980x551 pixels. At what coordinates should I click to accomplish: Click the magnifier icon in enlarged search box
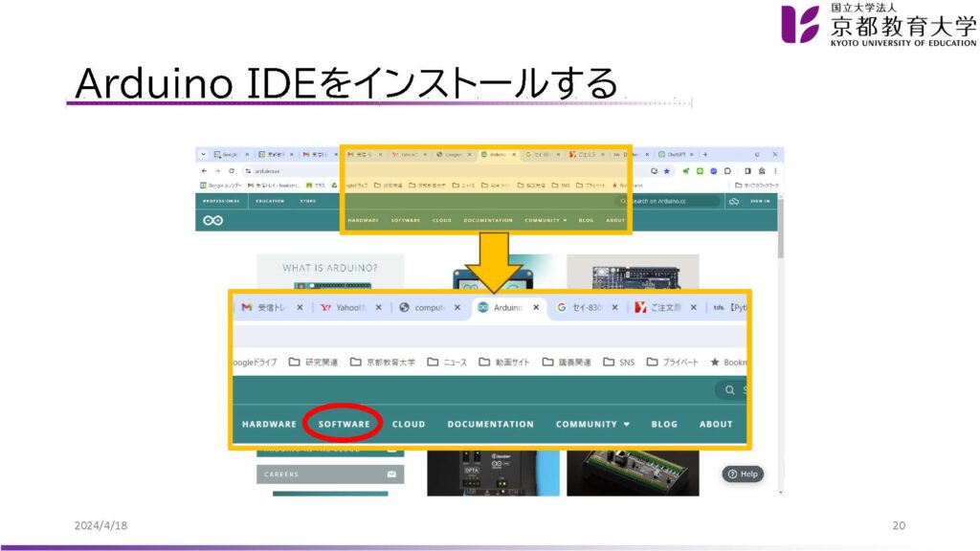(729, 389)
